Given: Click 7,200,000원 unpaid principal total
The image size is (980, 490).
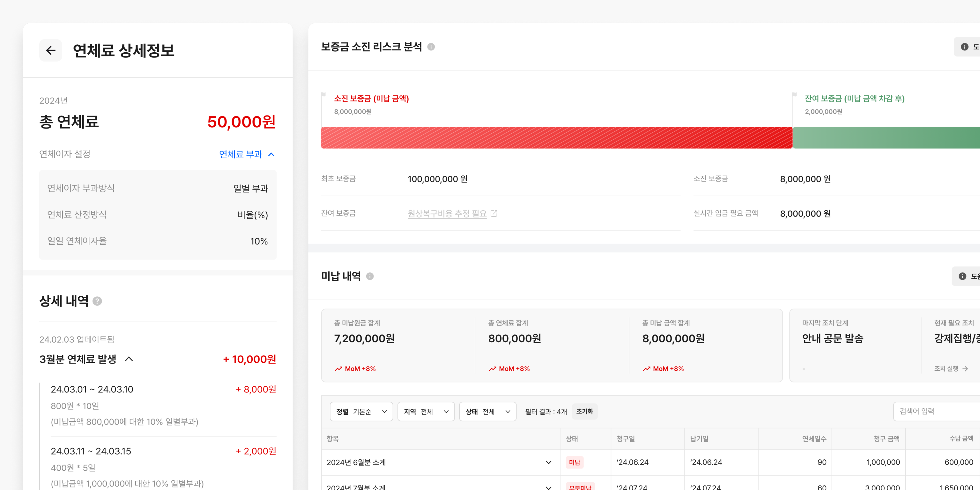Looking at the screenshot, I should 364,338.
